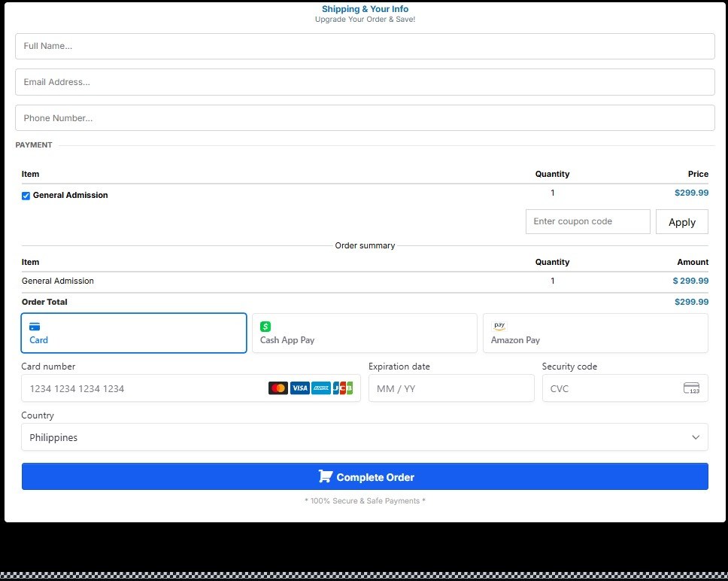Image resolution: width=728 pixels, height=581 pixels.
Task: Choose Amazon Pay payment method
Action: click(x=596, y=333)
